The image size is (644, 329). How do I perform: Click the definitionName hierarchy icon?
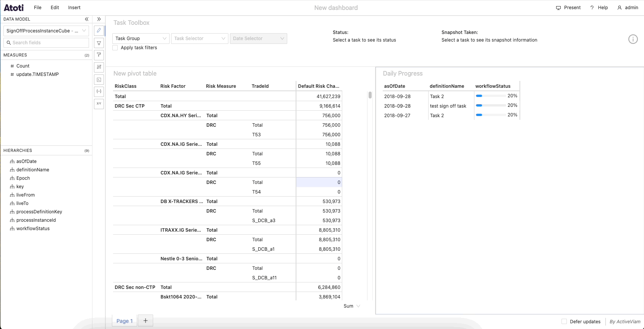point(12,170)
